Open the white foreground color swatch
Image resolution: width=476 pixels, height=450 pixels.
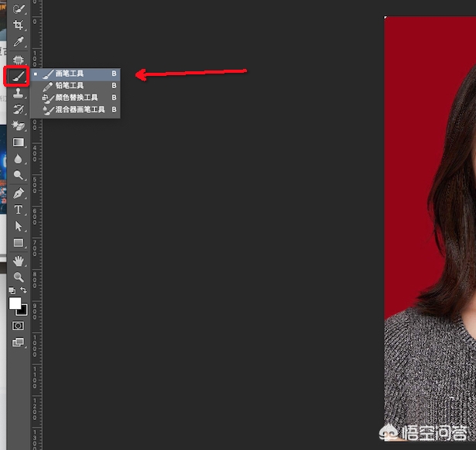pos(15,303)
